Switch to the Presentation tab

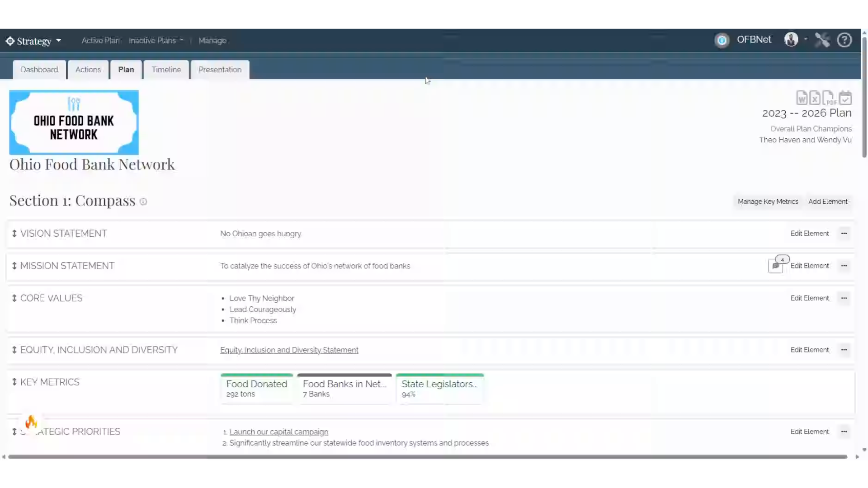pyautogui.click(x=220, y=70)
